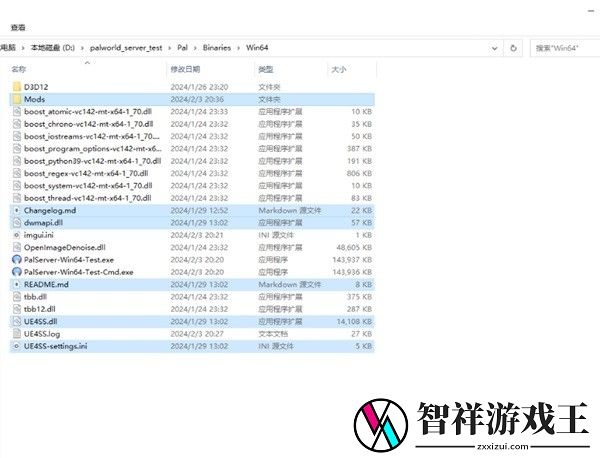The height and width of the screenshot is (458, 600).
Task: Expand chevron before 本地磁盘 (D:) breadcrumb
Action: [x=23, y=48]
